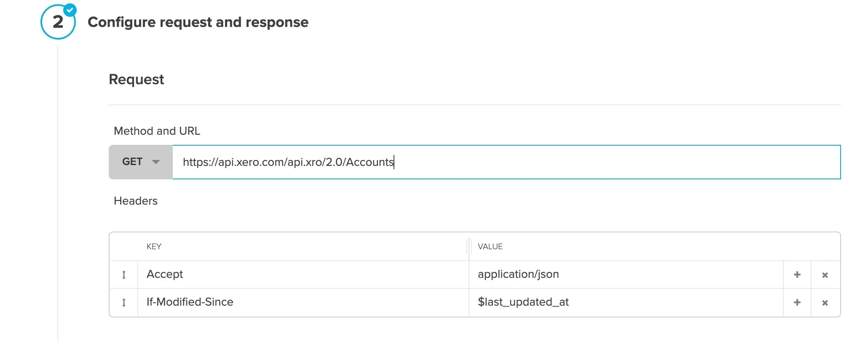Add a header row after Accept
The image size is (868, 341).
(x=797, y=274)
